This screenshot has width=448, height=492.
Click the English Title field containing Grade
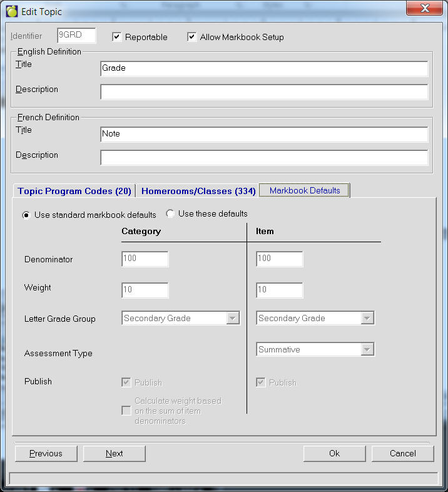263,68
